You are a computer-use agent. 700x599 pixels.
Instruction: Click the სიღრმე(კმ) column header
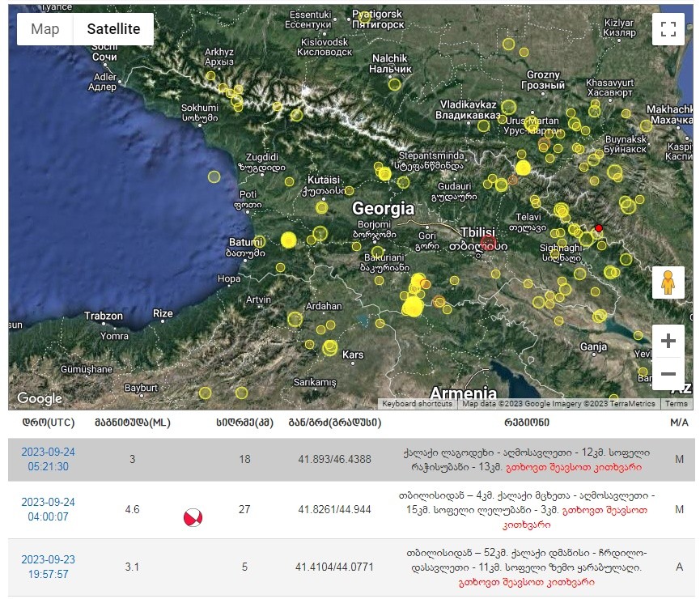tap(244, 423)
